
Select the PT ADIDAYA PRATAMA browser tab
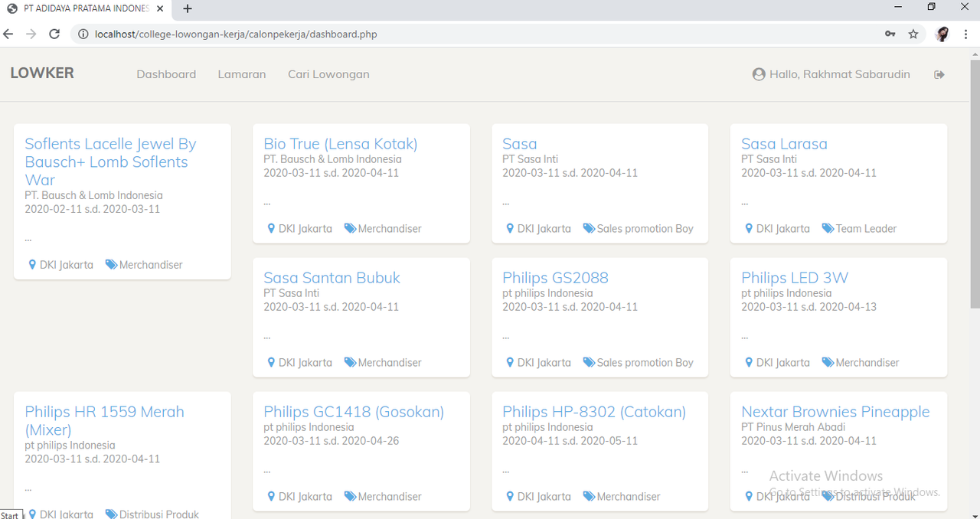(x=85, y=8)
